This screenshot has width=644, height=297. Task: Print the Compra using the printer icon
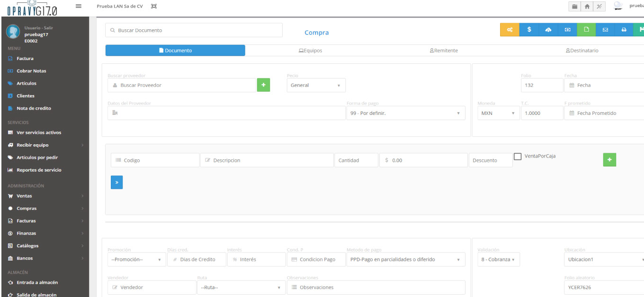pyautogui.click(x=624, y=29)
